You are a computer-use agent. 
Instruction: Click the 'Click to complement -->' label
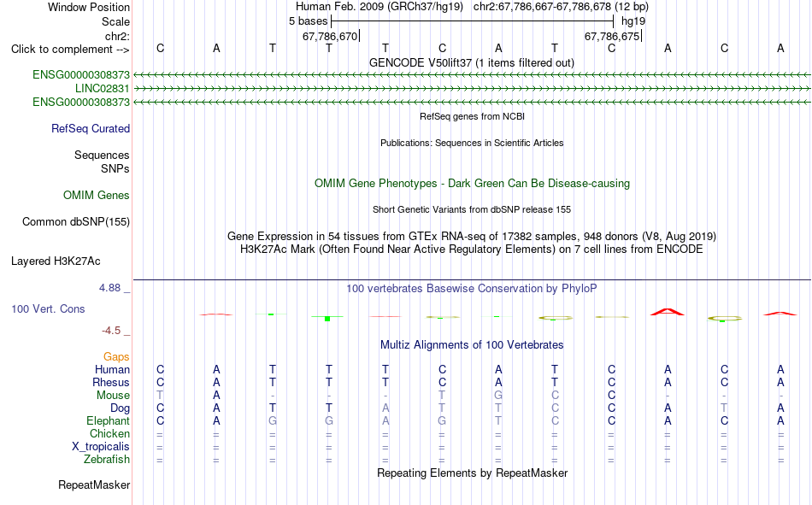(x=70, y=50)
